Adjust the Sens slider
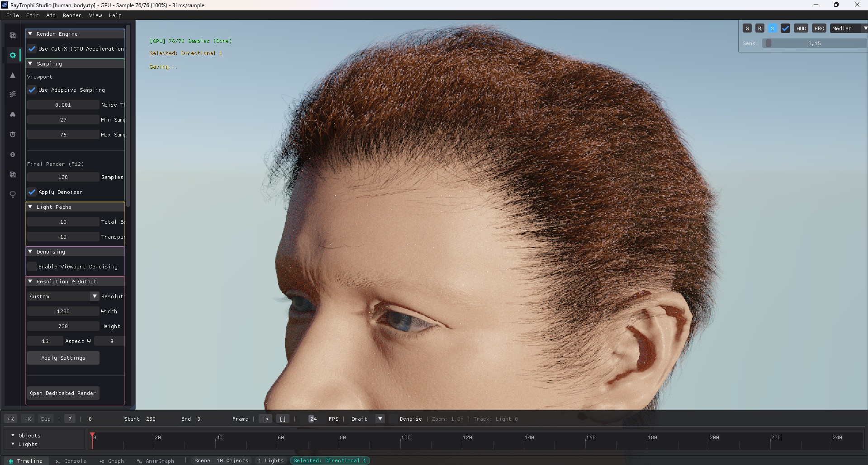868x465 pixels. [x=769, y=43]
